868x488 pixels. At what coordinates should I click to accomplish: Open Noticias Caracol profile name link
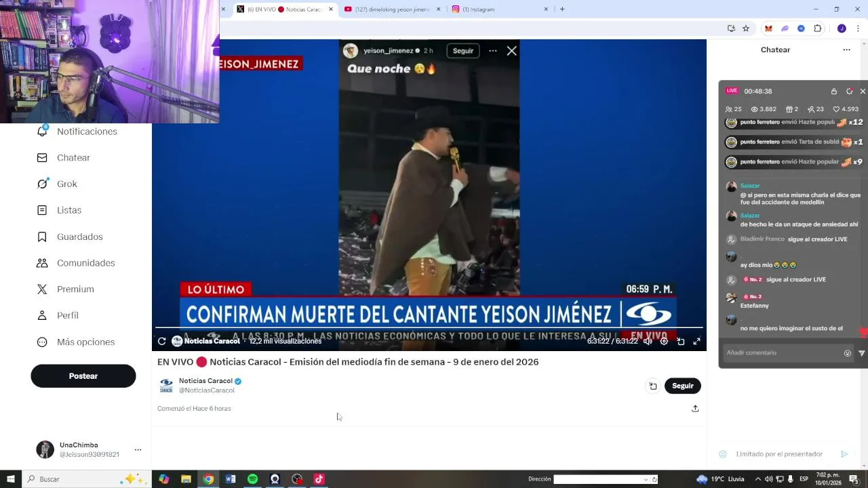205,381
